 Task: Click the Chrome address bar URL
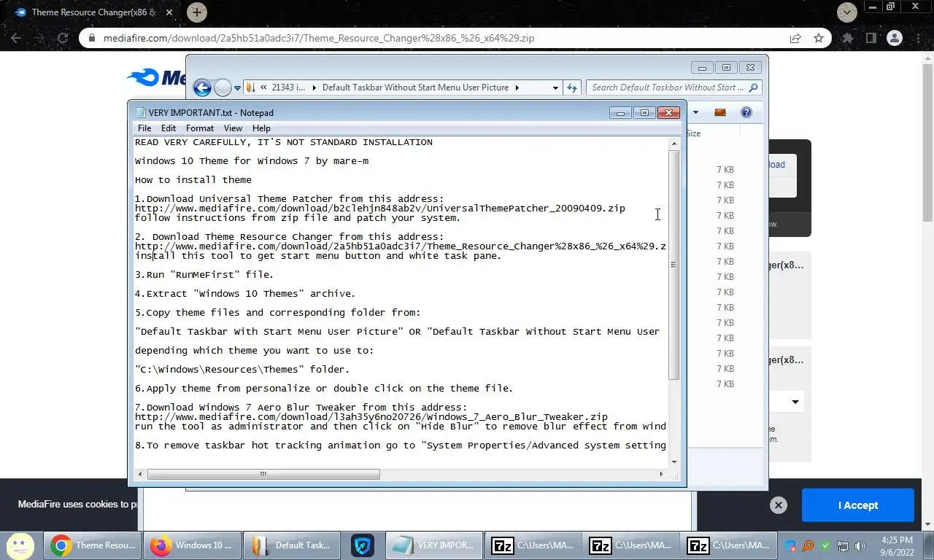click(319, 38)
